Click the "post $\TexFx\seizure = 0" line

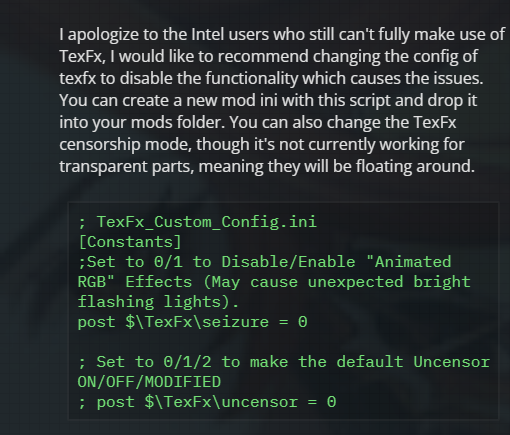(192, 322)
